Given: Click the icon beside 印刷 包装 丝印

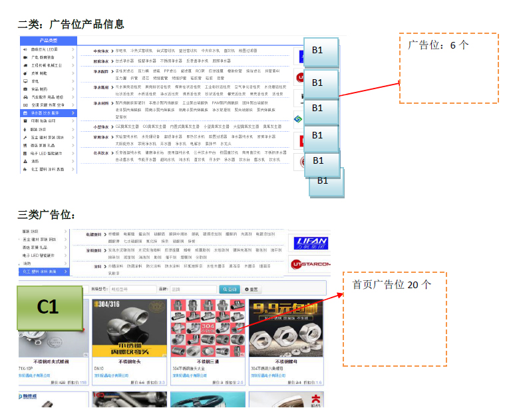Looking at the screenshot, I should pyautogui.click(x=25, y=120).
